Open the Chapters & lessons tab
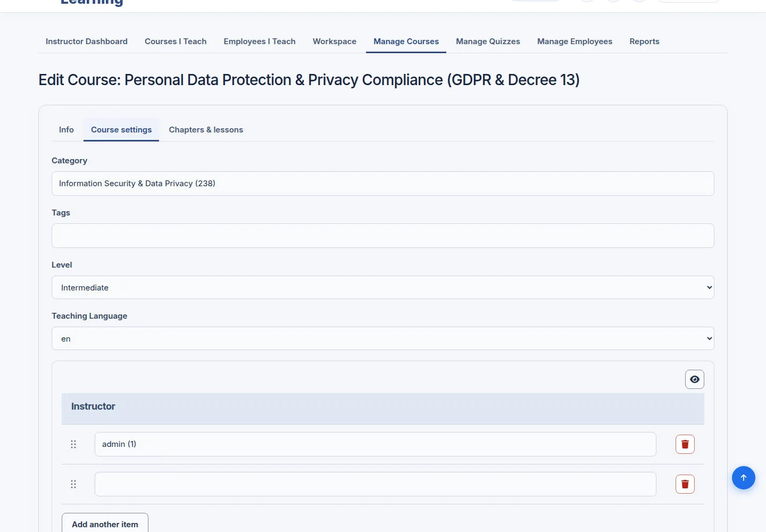 (206, 130)
